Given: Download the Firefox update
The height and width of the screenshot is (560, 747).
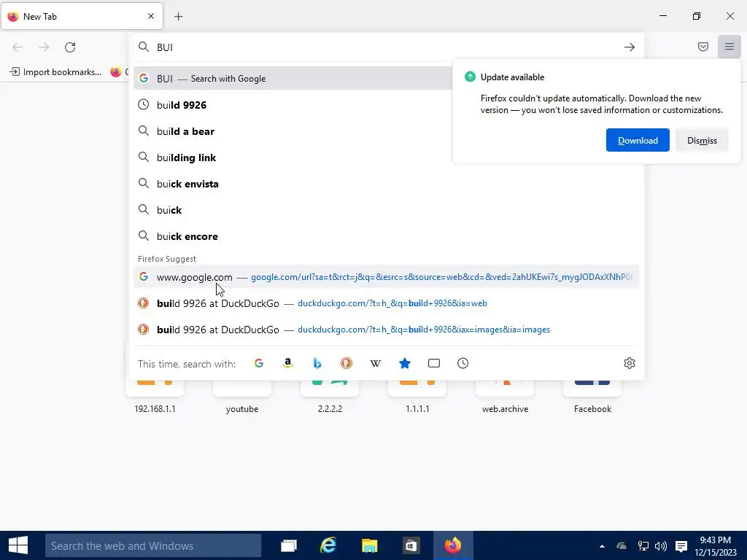Looking at the screenshot, I should click(638, 140).
